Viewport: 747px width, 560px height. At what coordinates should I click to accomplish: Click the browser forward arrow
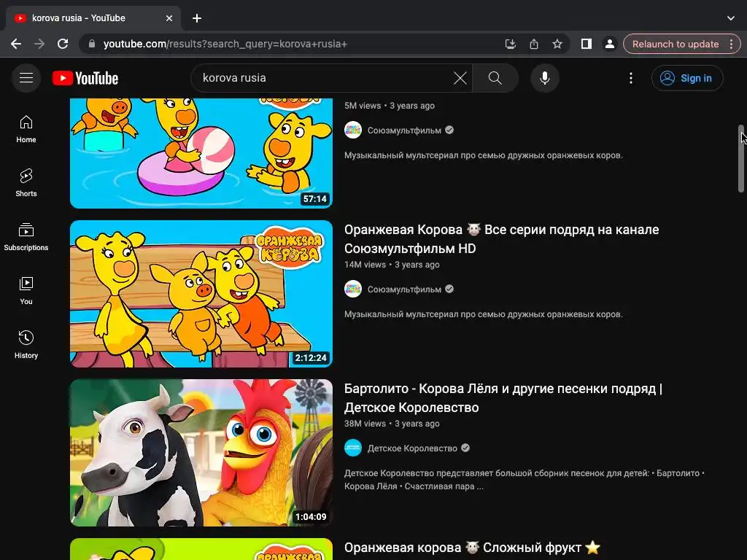(39, 44)
